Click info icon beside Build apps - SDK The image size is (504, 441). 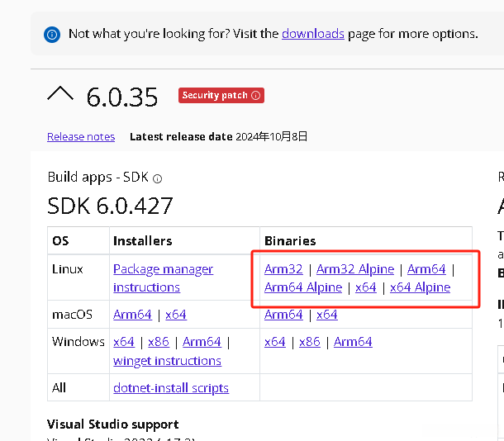point(158,178)
